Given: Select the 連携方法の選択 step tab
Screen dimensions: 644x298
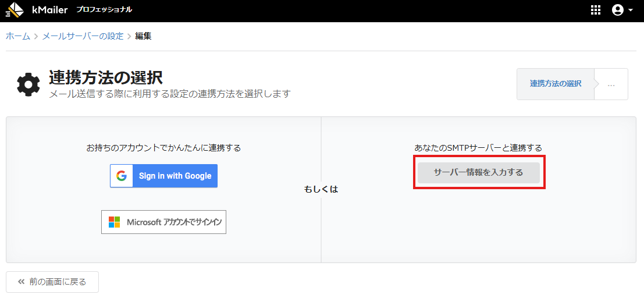Looking at the screenshot, I should pos(556,84).
